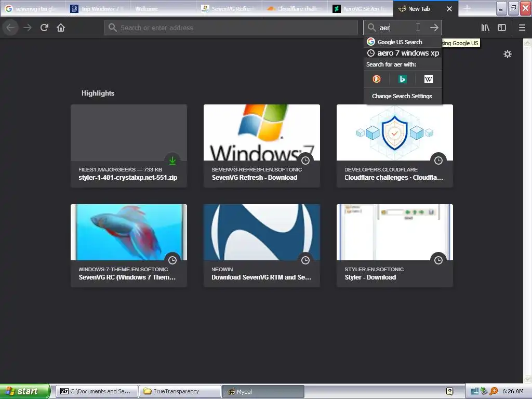Screen dimensions: 532x399
Task: Switch to the sevenvg rtm Google tab
Action: pyautogui.click(x=33, y=9)
